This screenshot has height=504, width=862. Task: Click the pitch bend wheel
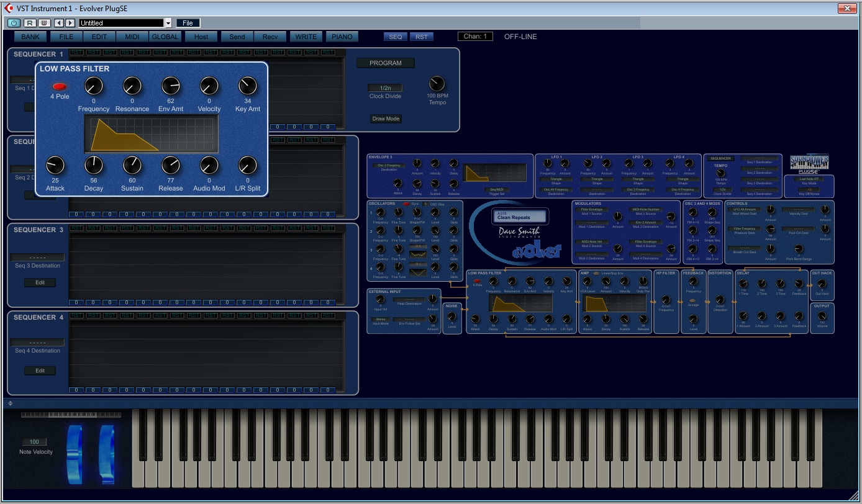(x=75, y=454)
